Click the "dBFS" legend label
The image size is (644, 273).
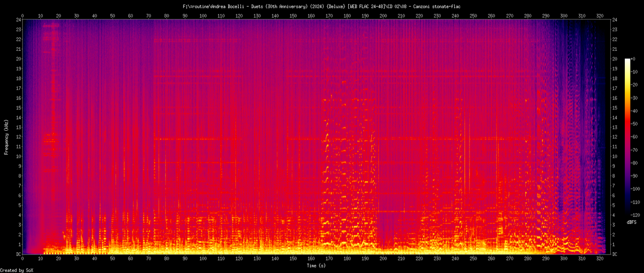click(x=632, y=222)
